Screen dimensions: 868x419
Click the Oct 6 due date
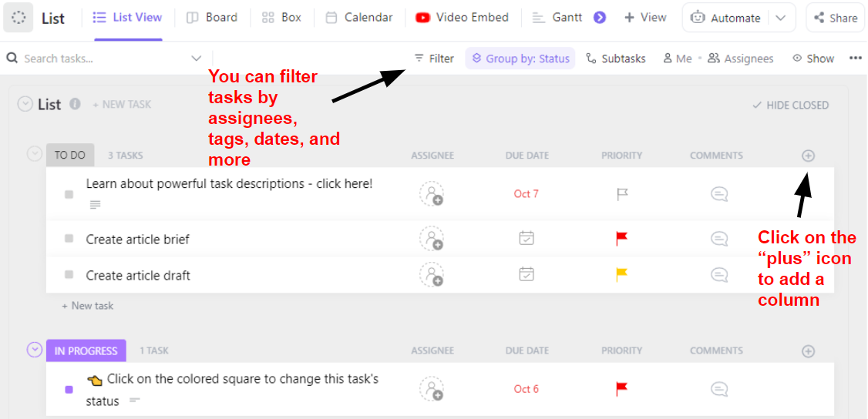pos(526,389)
